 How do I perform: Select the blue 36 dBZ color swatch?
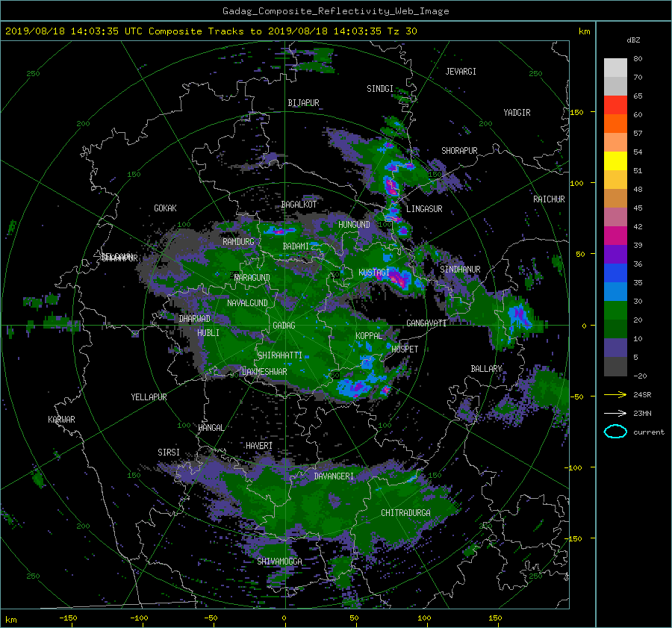click(x=615, y=273)
